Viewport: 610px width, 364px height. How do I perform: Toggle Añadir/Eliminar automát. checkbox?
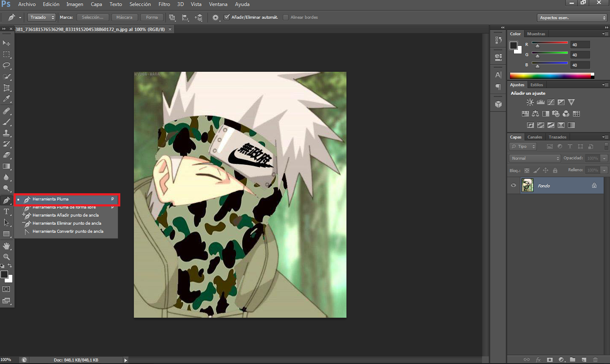click(227, 17)
